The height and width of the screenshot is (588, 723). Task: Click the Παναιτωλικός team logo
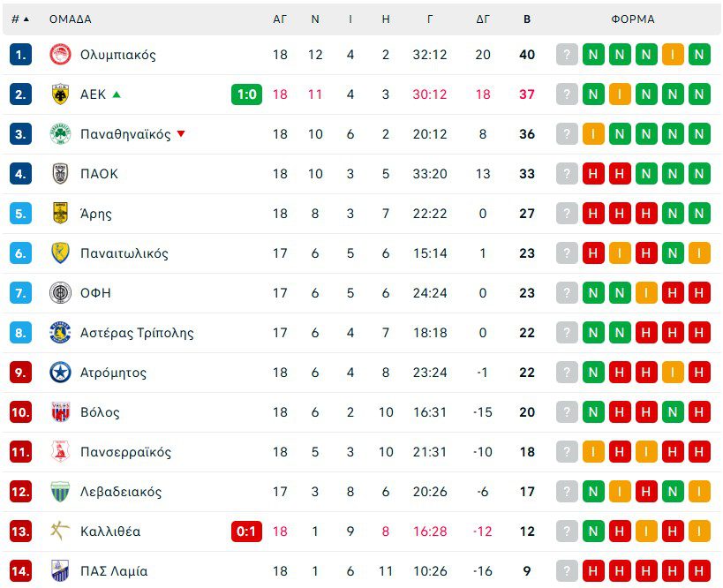click(60, 253)
